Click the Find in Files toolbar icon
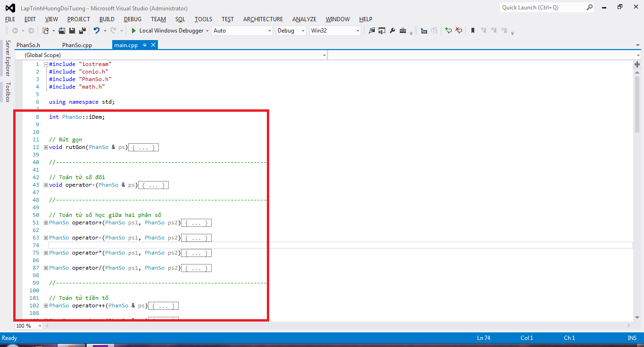This screenshot has width=644, height=347. point(372,31)
